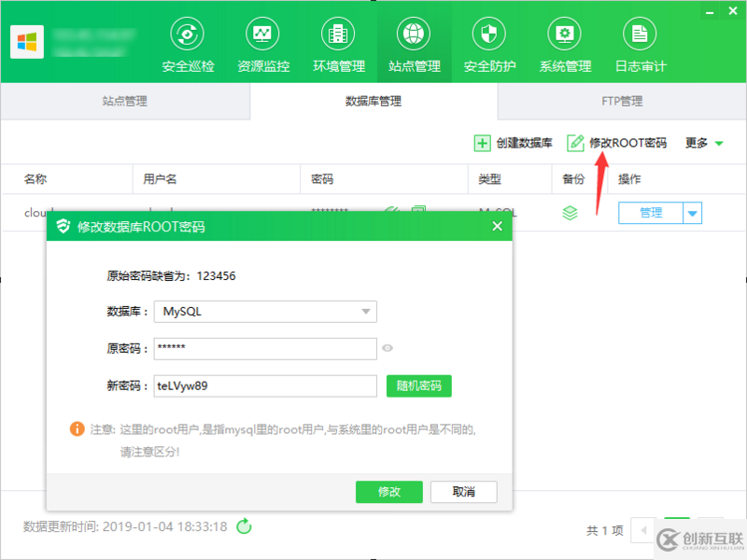Switch to the 数据库管理 tab
The image size is (747, 560).
(x=373, y=101)
